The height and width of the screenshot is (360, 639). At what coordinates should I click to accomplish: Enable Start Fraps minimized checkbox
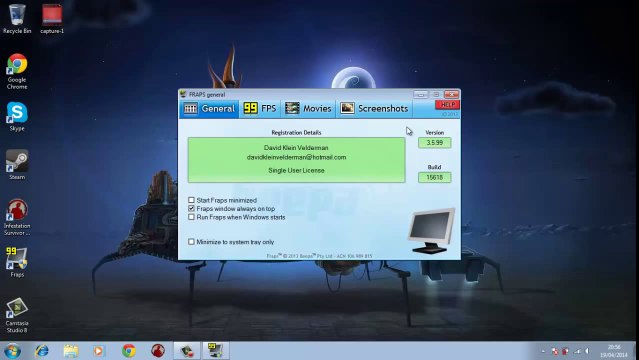point(191,200)
